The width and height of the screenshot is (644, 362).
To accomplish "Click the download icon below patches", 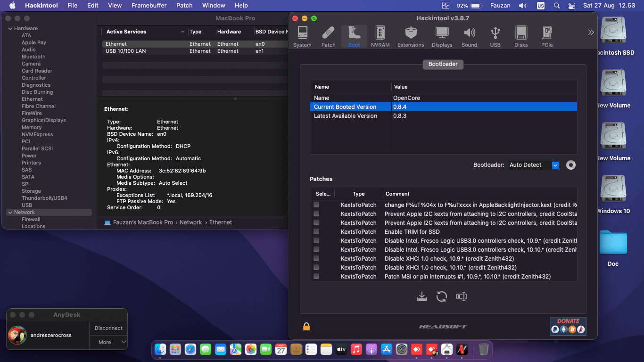I will point(422,296).
